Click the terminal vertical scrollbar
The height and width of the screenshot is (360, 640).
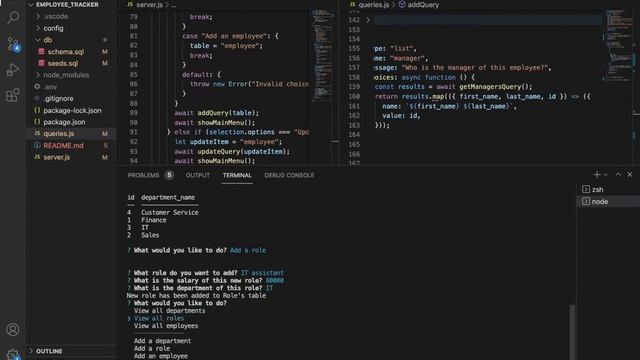tap(572, 331)
